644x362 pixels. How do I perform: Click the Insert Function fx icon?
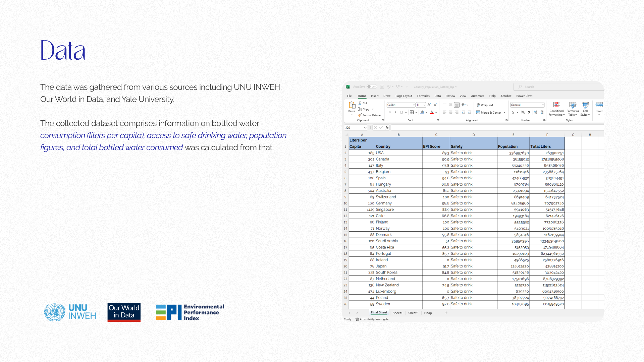point(387,128)
